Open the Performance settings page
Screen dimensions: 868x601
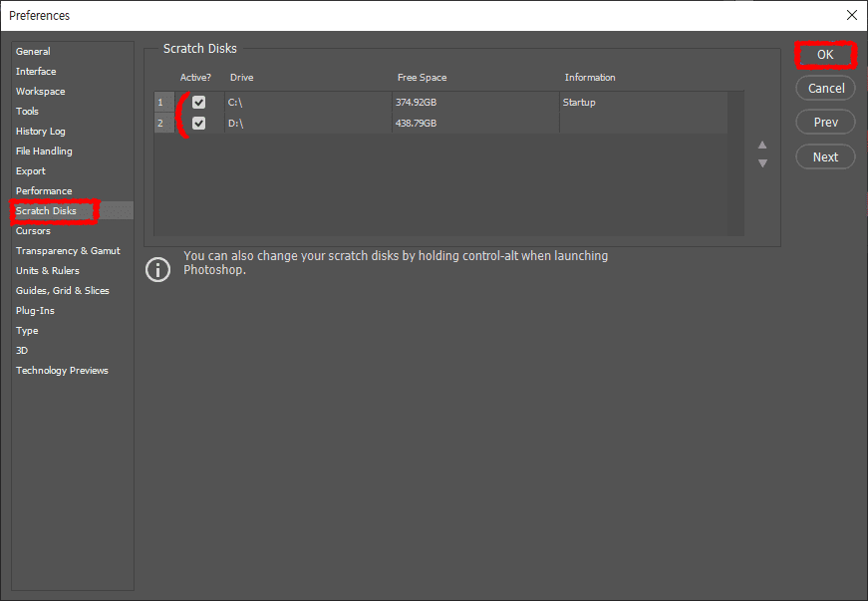pyautogui.click(x=43, y=190)
